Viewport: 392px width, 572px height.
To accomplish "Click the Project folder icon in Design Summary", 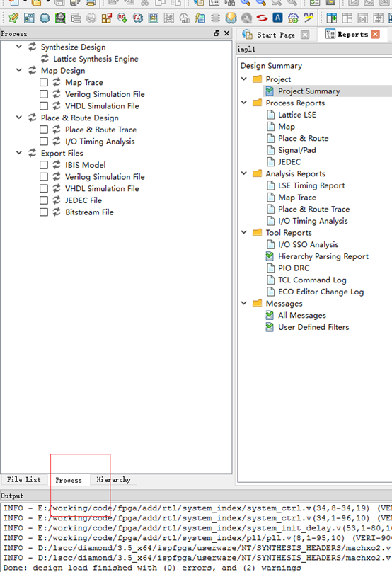I will tap(257, 79).
